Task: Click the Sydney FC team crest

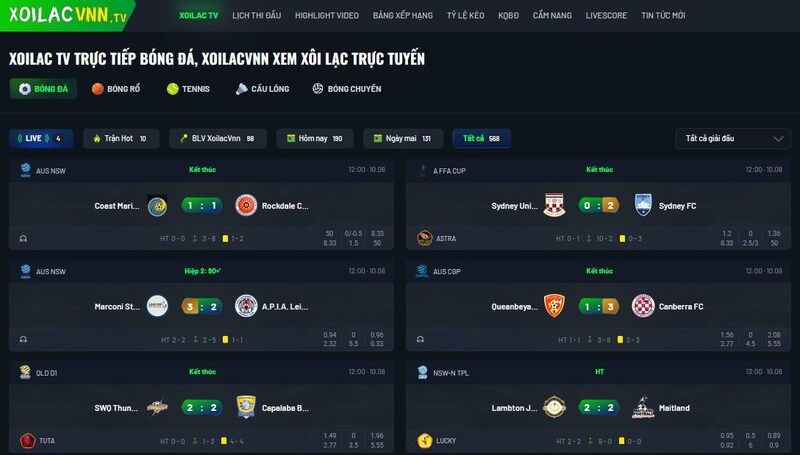Action: (643, 205)
